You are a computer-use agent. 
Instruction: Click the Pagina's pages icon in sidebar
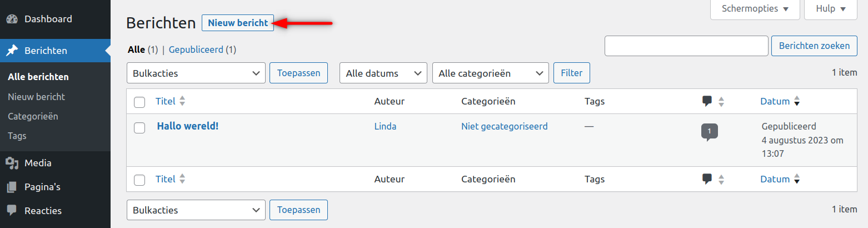coord(12,187)
